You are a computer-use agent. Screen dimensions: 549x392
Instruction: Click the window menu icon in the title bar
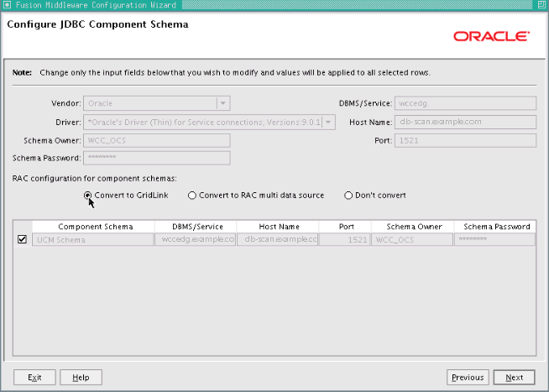(x=7, y=5)
